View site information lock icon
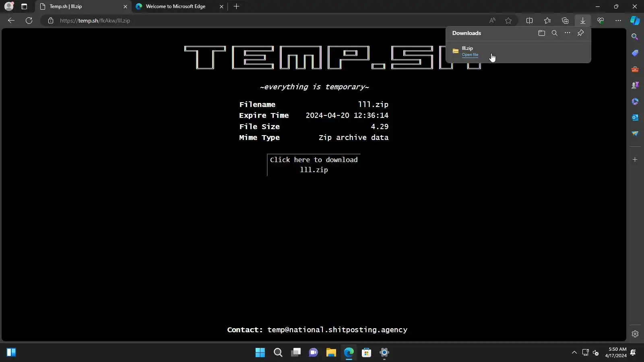644x362 pixels. 51,21
